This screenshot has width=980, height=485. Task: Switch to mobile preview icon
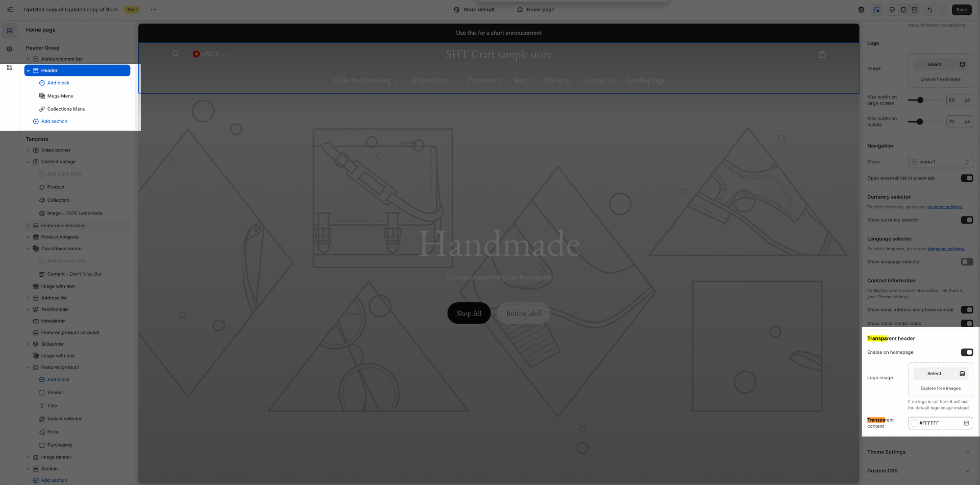pos(903,10)
